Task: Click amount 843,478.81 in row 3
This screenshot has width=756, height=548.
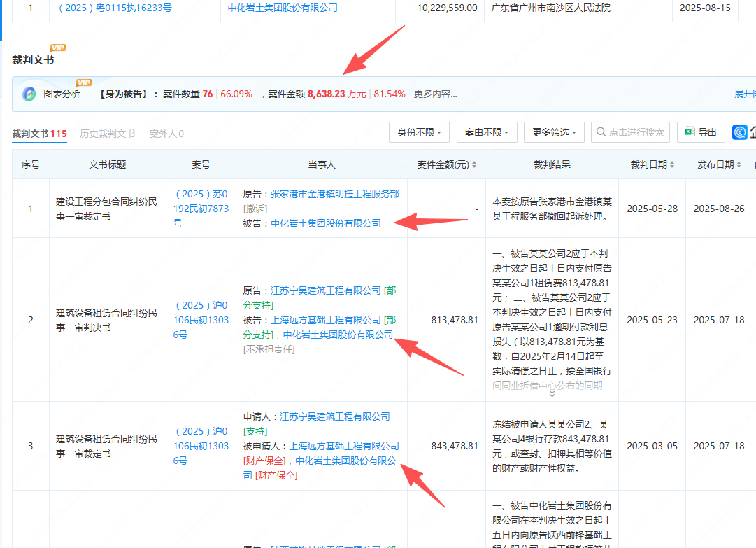Action: pyautogui.click(x=454, y=446)
